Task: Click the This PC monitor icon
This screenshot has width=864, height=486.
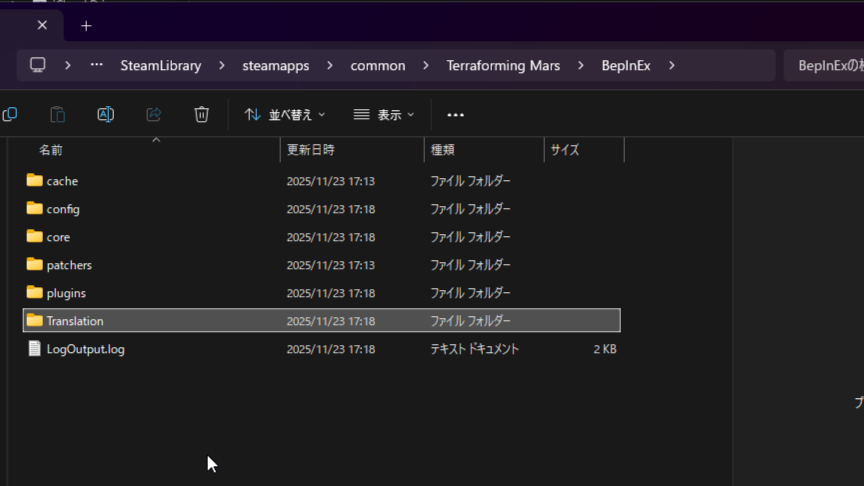Action: pyautogui.click(x=38, y=65)
